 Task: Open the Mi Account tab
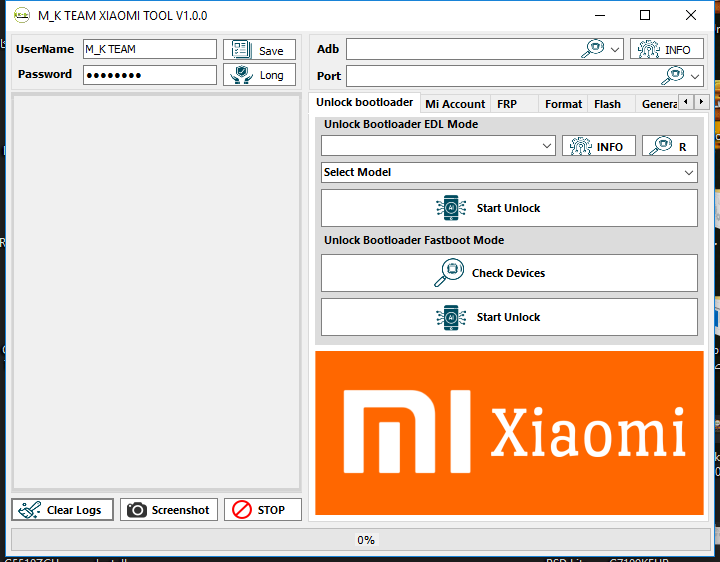click(455, 104)
